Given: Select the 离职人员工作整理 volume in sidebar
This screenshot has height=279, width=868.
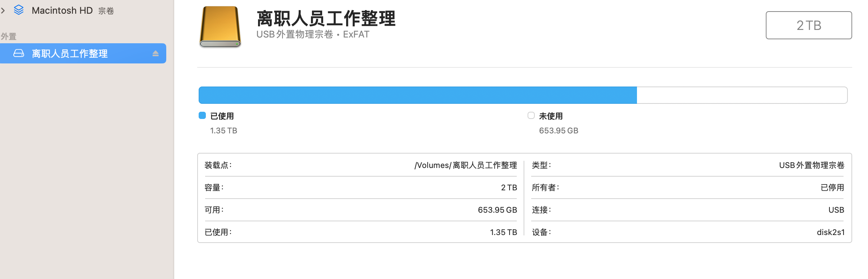Looking at the screenshot, I should 69,53.
